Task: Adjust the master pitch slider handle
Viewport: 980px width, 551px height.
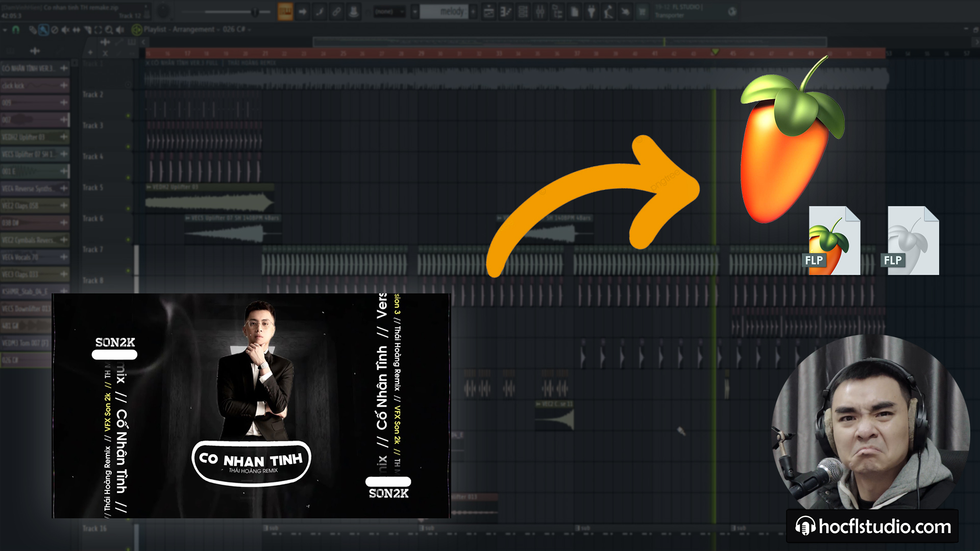Action: (254, 11)
